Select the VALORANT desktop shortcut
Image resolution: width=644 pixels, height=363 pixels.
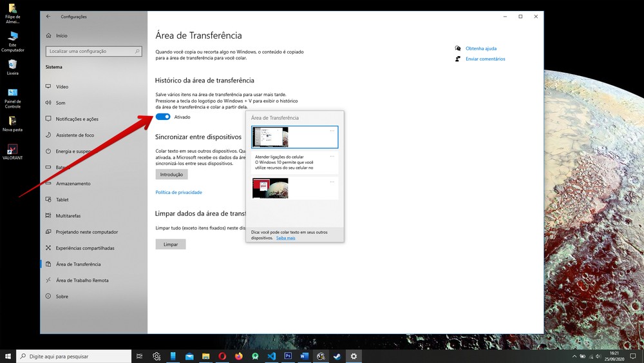coord(12,152)
